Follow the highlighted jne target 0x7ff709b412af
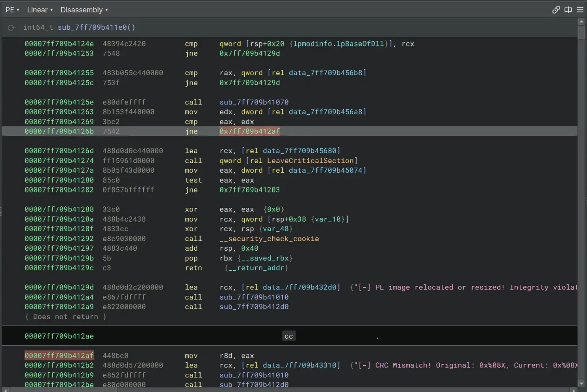587x392 pixels. pyautogui.click(x=249, y=131)
